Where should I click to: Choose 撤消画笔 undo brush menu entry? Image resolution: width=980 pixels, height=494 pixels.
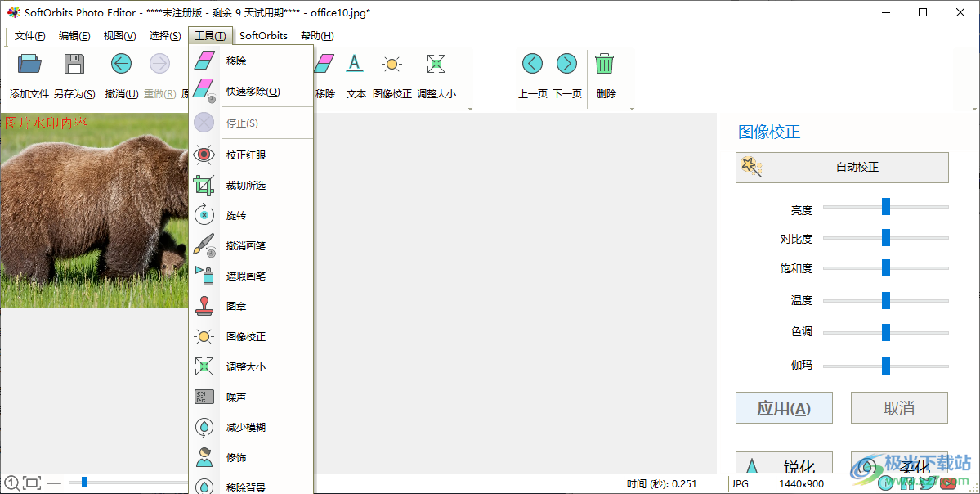[246, 245]
